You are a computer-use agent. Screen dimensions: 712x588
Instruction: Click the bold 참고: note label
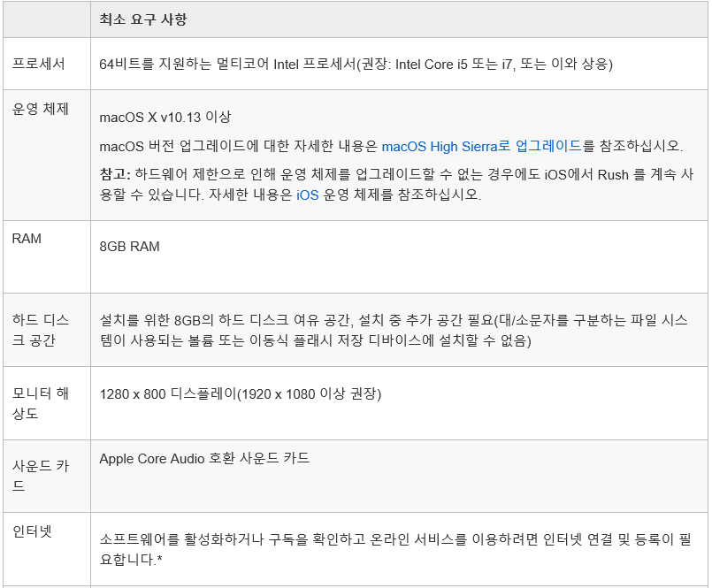point(115,174)
